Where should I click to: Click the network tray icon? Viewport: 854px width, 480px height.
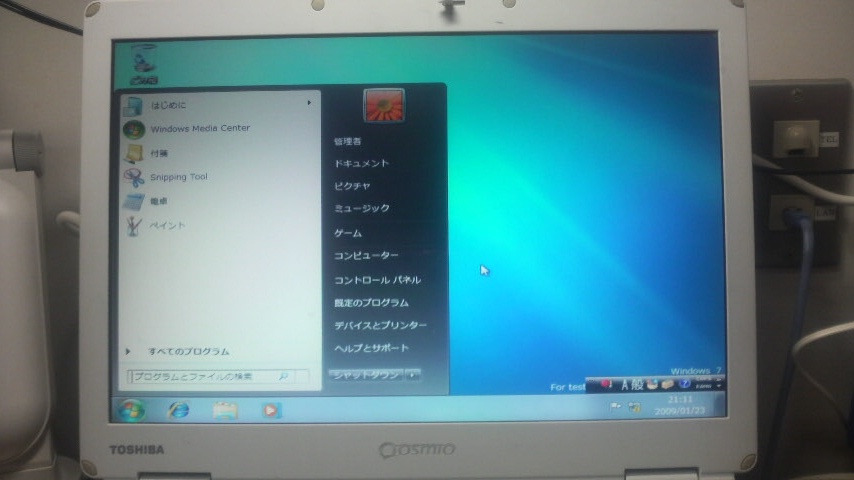pyautogui.click(x=635, y=408)
